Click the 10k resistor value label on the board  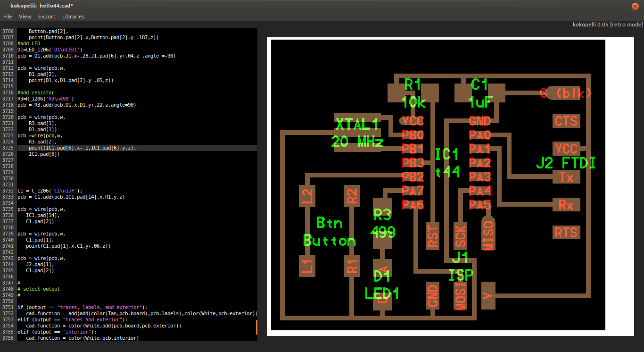coord(413,101)
